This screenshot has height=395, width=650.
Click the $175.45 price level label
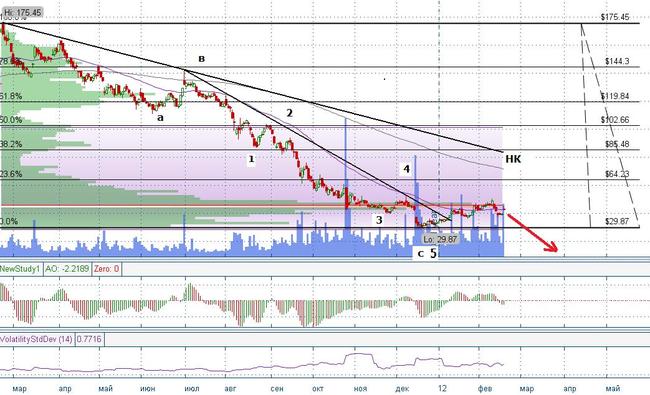point(615,17)
